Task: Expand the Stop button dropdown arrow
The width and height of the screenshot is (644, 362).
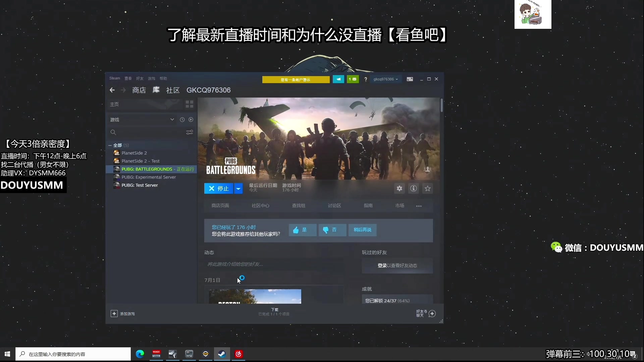Action: 238,189
